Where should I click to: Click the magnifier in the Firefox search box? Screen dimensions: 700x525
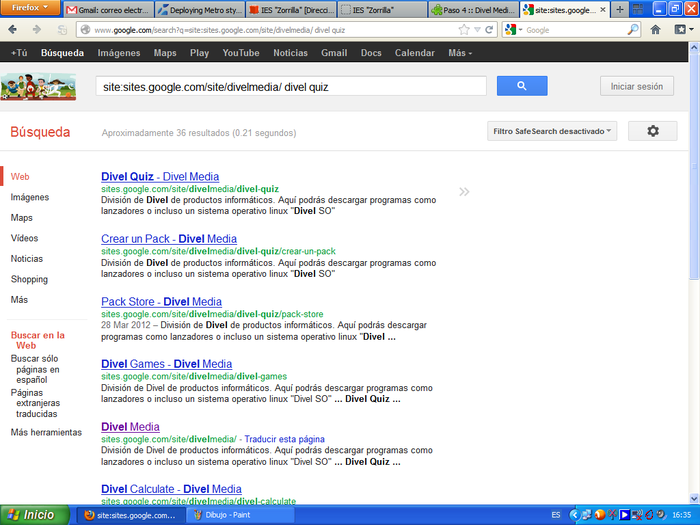pos(633,30)
